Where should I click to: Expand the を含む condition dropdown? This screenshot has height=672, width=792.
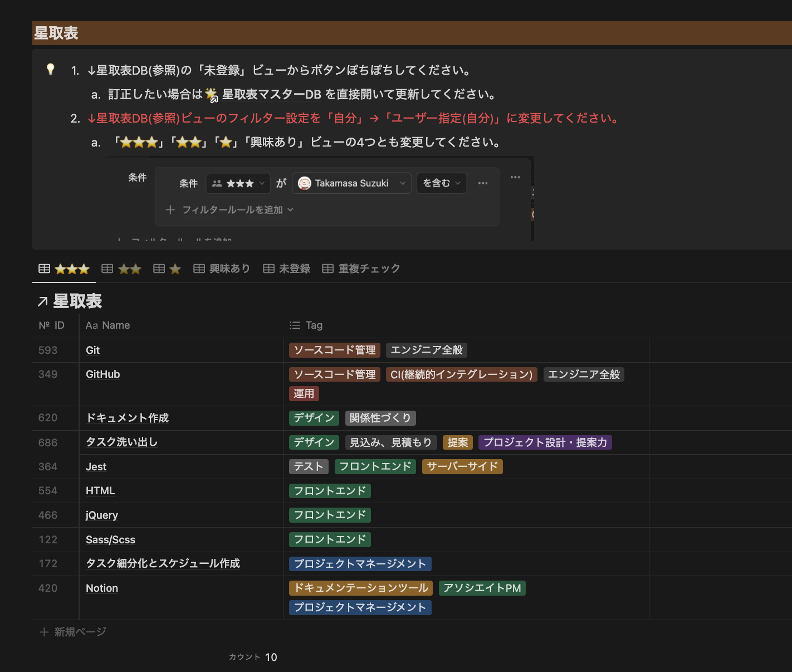tap(442, 183)
